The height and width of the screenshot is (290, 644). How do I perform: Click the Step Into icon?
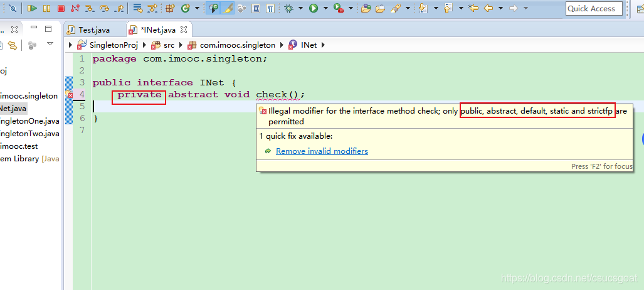(x=89, y=8)
